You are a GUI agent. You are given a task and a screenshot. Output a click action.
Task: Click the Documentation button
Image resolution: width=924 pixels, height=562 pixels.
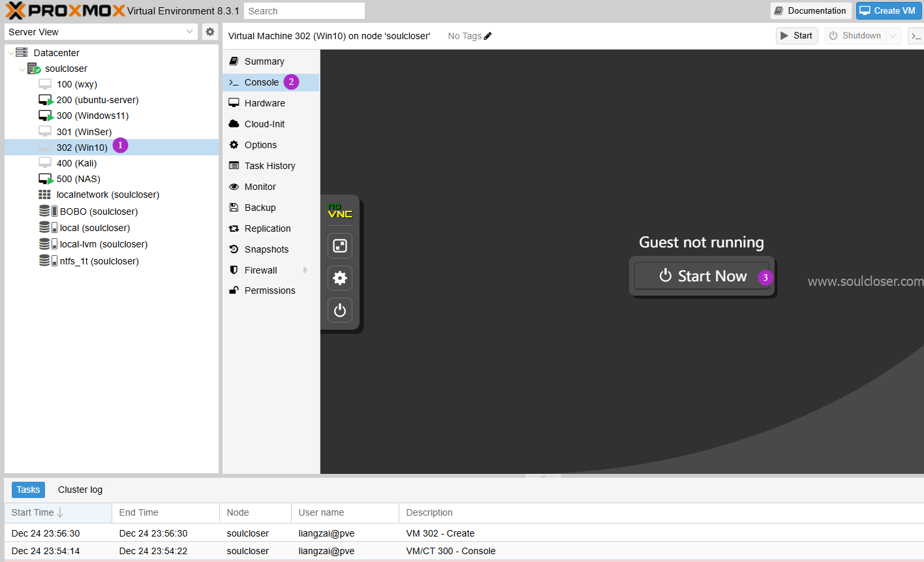[810, 10]
